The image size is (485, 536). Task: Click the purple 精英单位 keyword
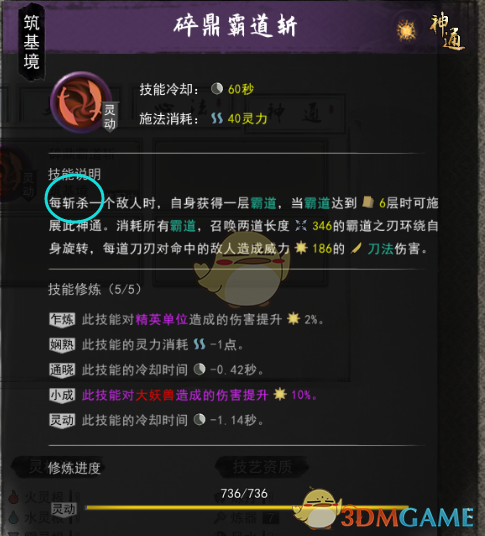[162, 320]
